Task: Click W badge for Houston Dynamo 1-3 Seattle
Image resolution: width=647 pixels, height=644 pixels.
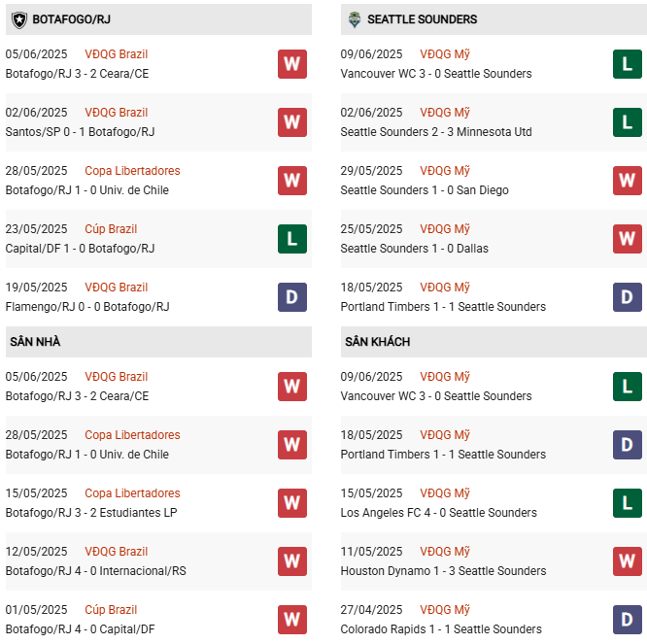Action: 627,561
